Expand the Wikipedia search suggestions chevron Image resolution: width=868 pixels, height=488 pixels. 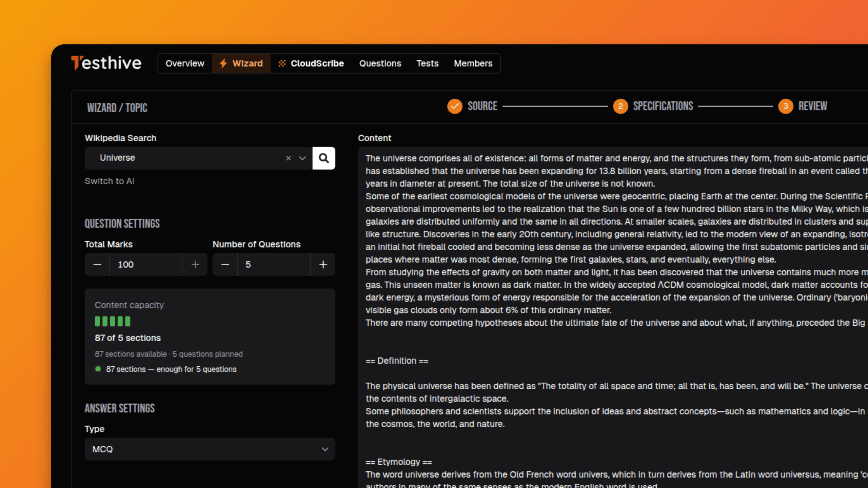tap(302, 158)
